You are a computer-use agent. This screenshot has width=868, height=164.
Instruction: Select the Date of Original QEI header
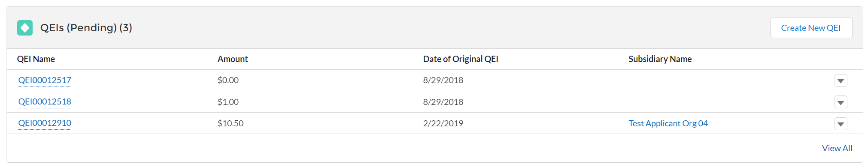coord(461,59)
